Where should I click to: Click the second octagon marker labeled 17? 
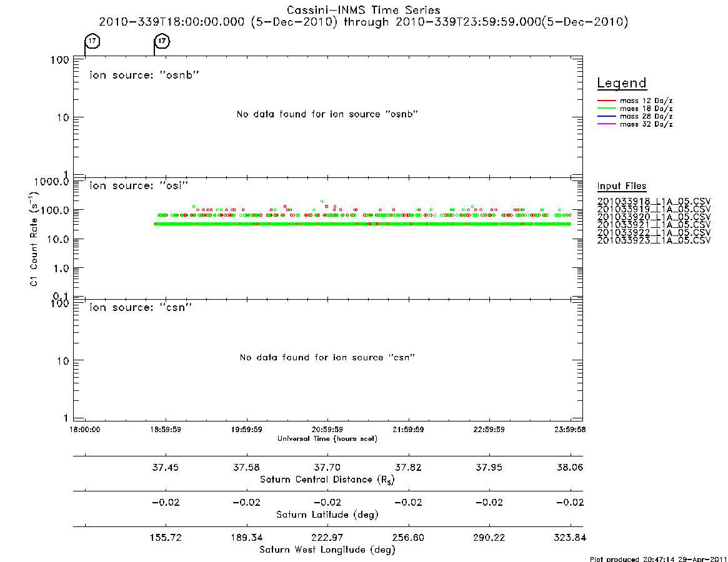click(x=162, y=41)
